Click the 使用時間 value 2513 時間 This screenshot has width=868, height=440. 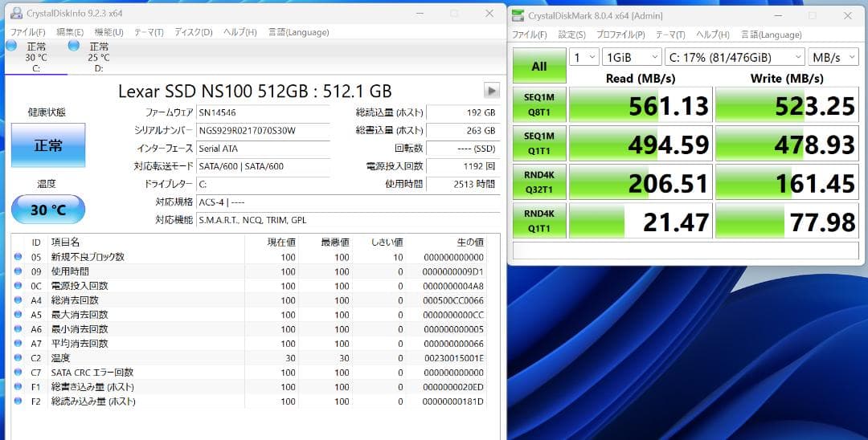[x=463, y=184]
